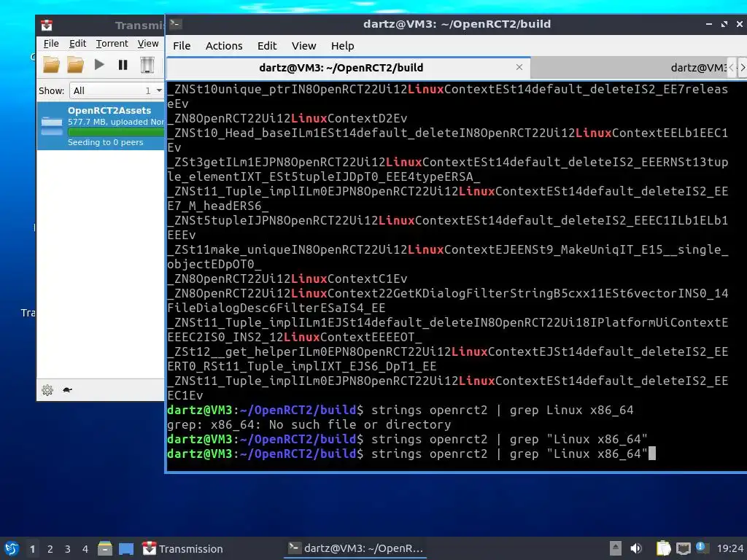Image resolution: width=747 pixels, height=560 pixels.
Task: Click the blue show-desktop taskbar icon
Action: pos(126,548)
